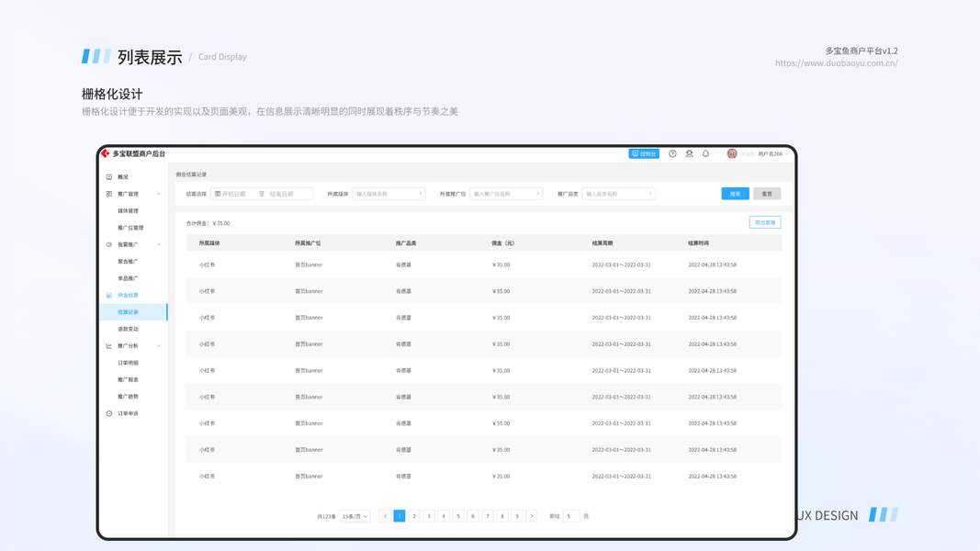Go to page 4
The image size is (980, 551).
point(444,516)
